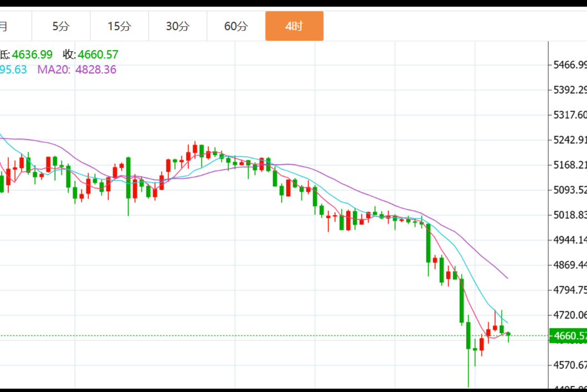Choose the 60分 timeframe tab

coord(236,26)
